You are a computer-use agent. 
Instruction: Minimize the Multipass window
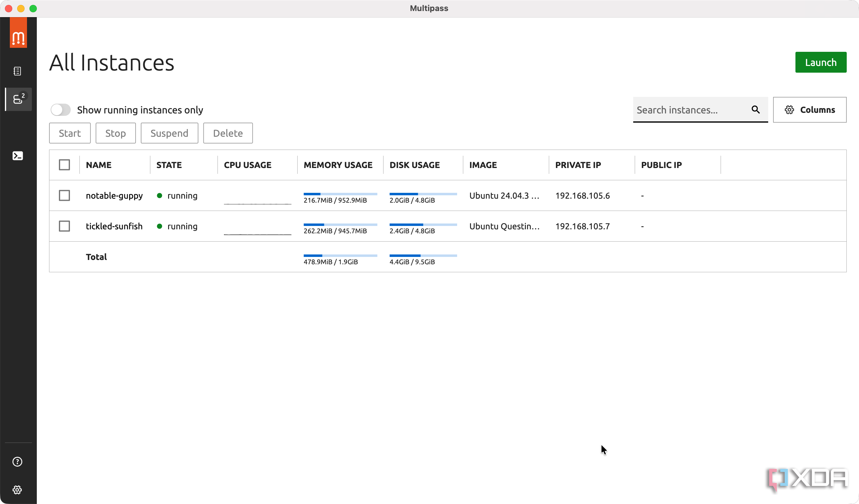(x=21, y=9)
